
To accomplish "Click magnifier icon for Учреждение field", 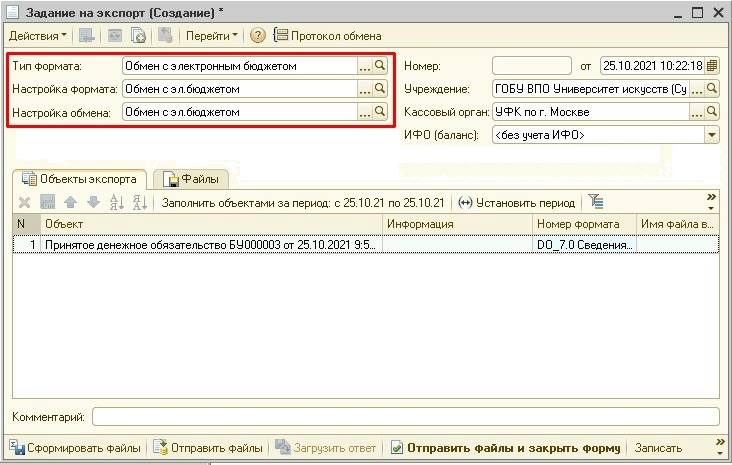I will 712,89.
